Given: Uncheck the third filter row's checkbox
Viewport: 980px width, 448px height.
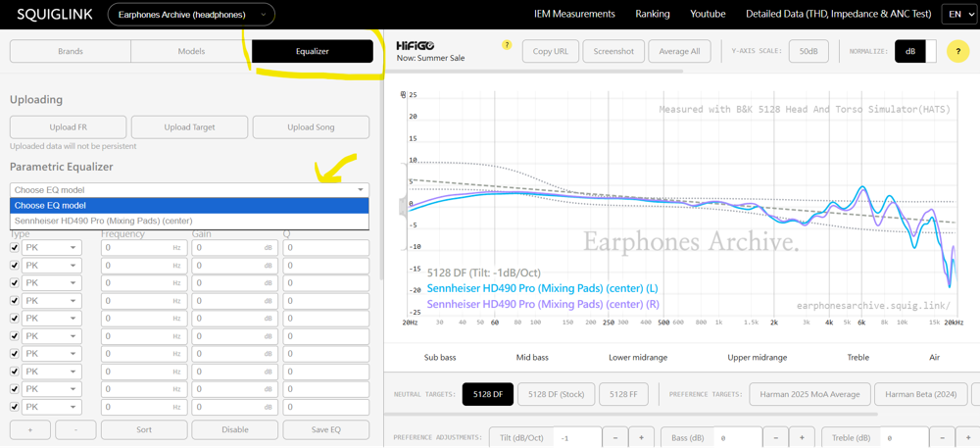Looking at the screenshot, I should [x=15, y=283].
